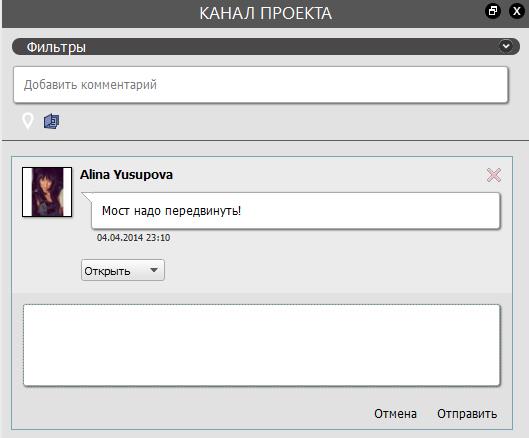Expand the Фильтры bar chevron
Screen dimensions: 529x438
click(x=506, y=46)
